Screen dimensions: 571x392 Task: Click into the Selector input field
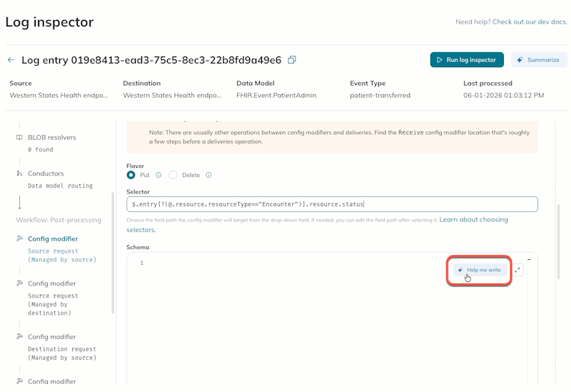pos(332,204)
